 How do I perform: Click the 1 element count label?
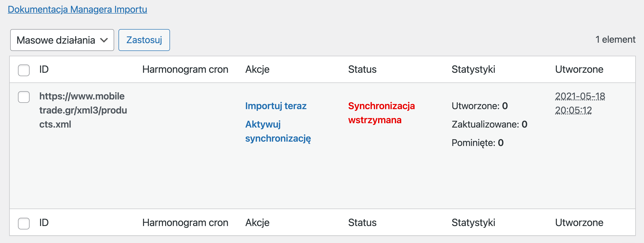pos(615,40)
